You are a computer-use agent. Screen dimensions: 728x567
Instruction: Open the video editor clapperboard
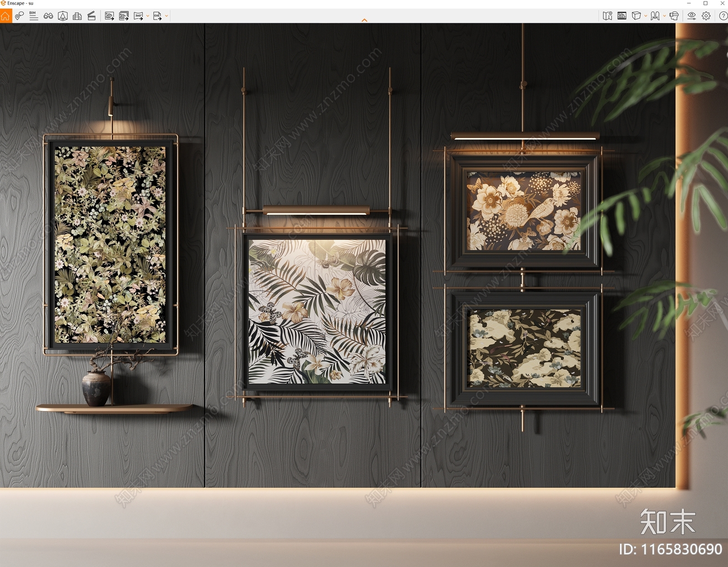click(91, 16)
